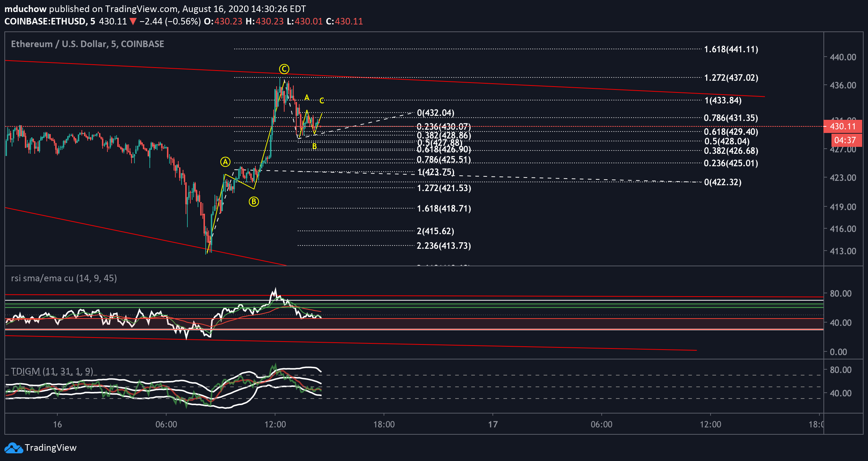The height and width of the screenshot is (461, 868).
Task: Click the 06:00 time axis label on Aug 16
Action: coord(166,424)
